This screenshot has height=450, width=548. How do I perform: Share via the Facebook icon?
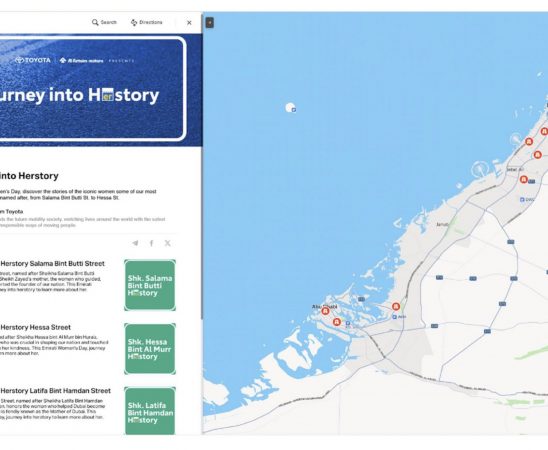click(151, 243)
